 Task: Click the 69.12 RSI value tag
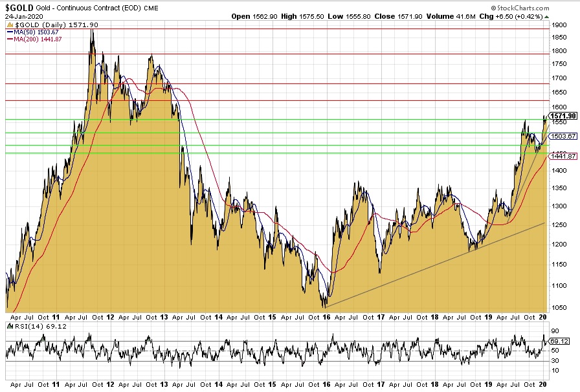point(561,341)
